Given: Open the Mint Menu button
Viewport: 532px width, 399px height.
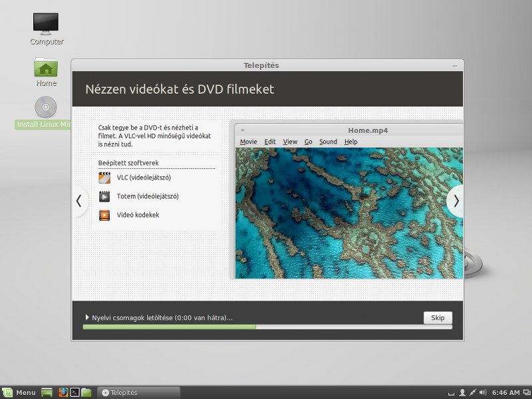Looking at the screenshot, I should (x=19, y=392).
